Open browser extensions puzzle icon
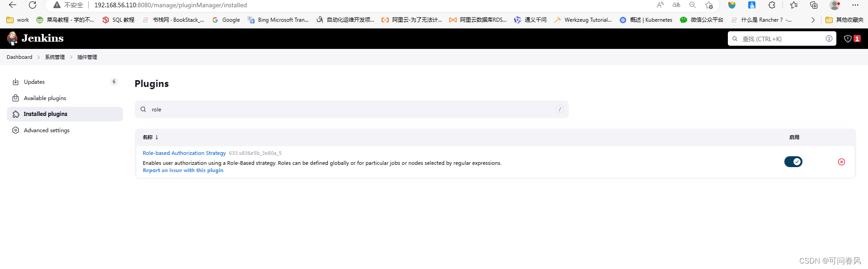Screen dimensions: 868x269 [772, 5]
